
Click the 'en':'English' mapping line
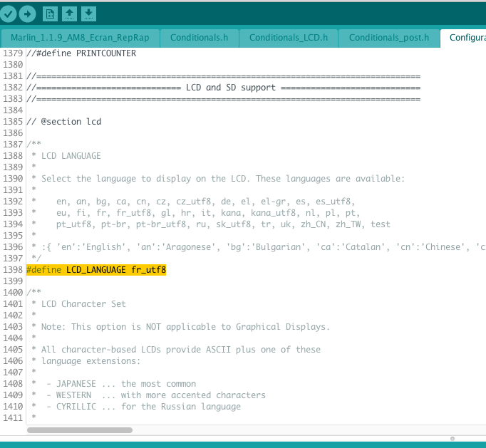tap(259, 247)
